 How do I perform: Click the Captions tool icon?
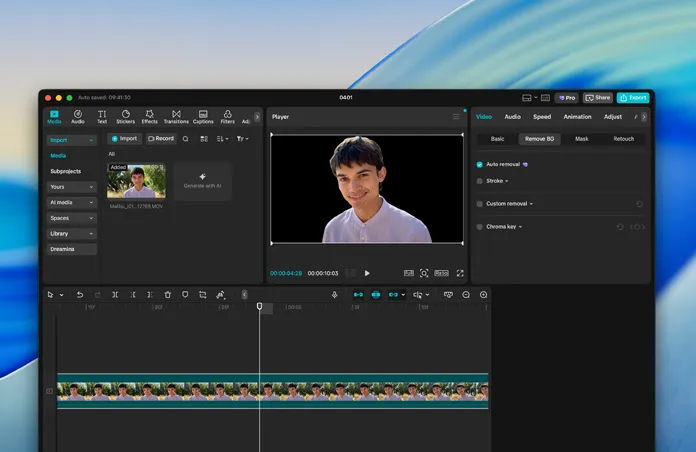point(203,117)
